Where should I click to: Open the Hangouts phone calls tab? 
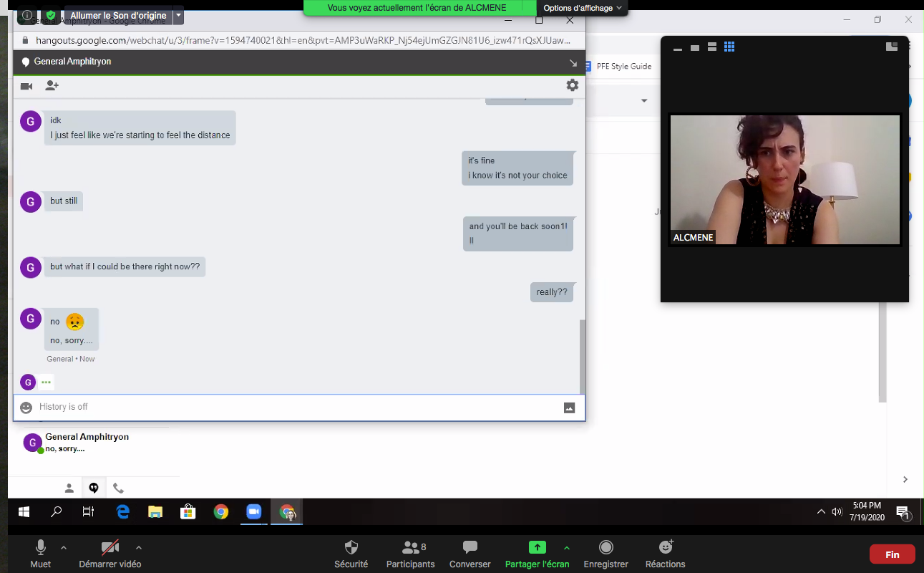pos(118,488)
